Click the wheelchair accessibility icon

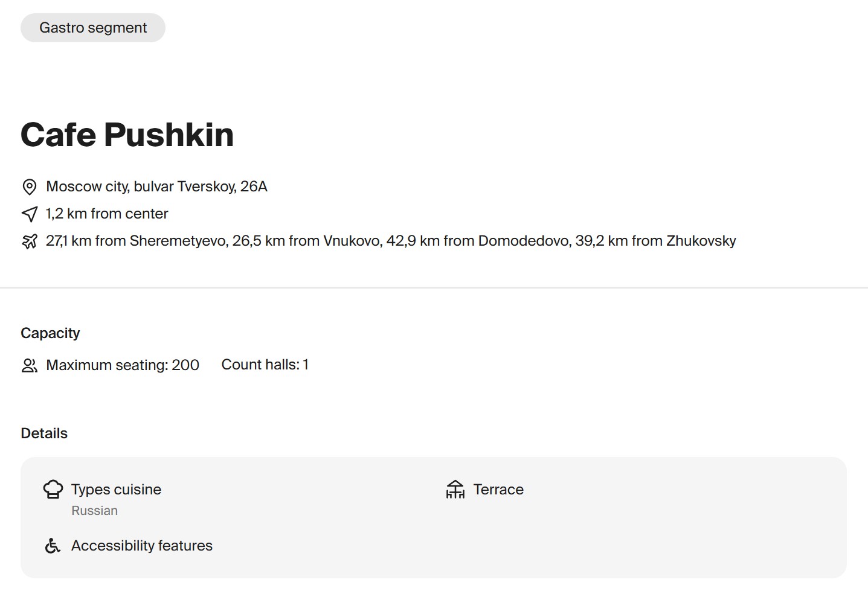pyautogui.click(x=53, y=546)
